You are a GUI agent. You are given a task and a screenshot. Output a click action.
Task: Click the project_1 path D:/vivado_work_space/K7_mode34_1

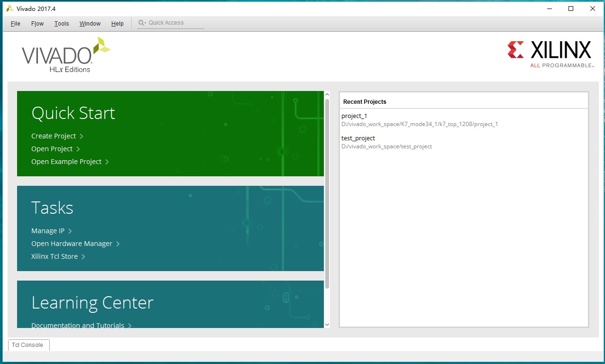pos(420,124)
